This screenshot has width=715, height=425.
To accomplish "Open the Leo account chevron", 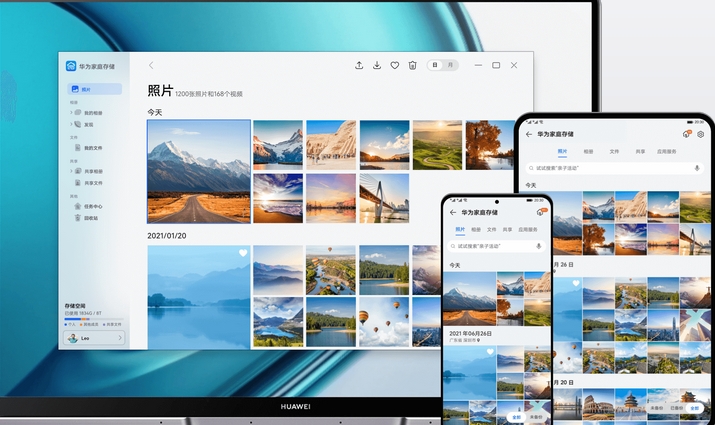I will [120, 338].
